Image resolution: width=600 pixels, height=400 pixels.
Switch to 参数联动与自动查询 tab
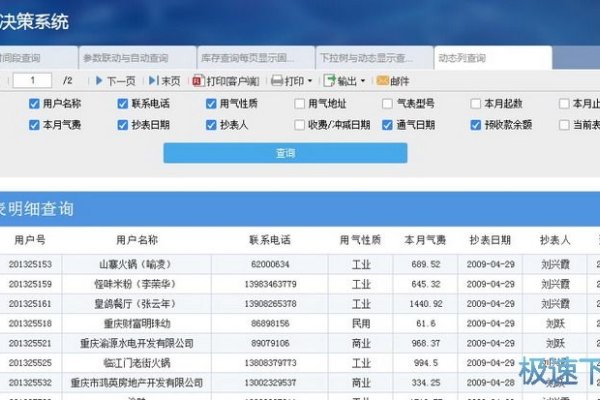[x=137, y=58]
